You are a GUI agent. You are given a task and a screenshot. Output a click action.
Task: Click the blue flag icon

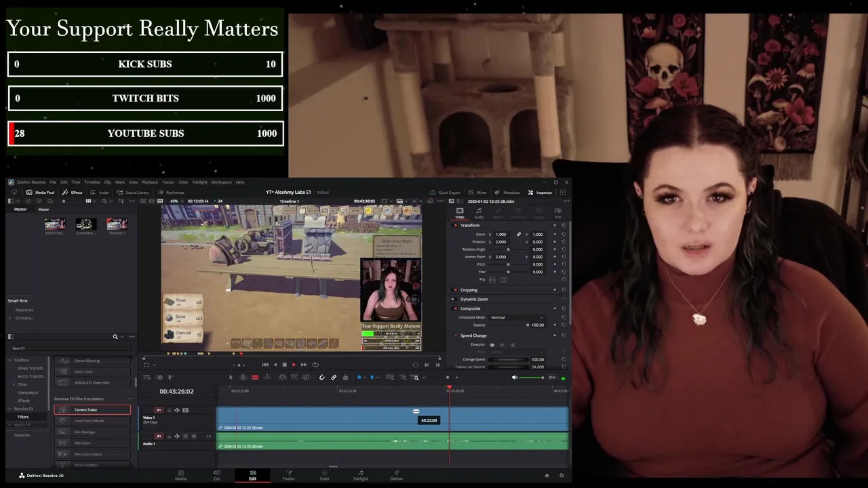coord(359,378)
